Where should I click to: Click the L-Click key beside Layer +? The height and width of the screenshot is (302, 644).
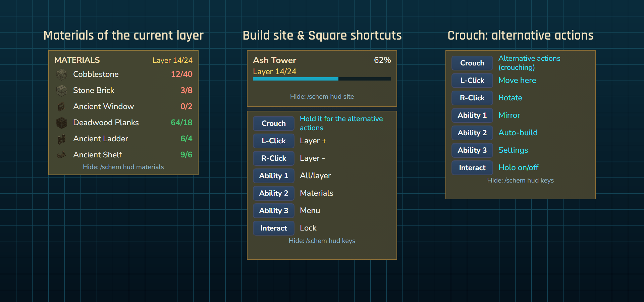click(274, 141)
